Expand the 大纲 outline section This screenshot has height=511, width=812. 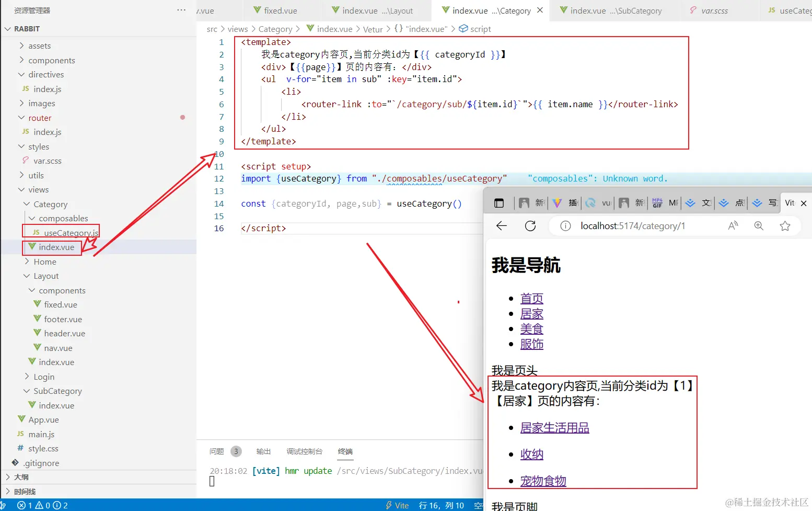[21, 477]
